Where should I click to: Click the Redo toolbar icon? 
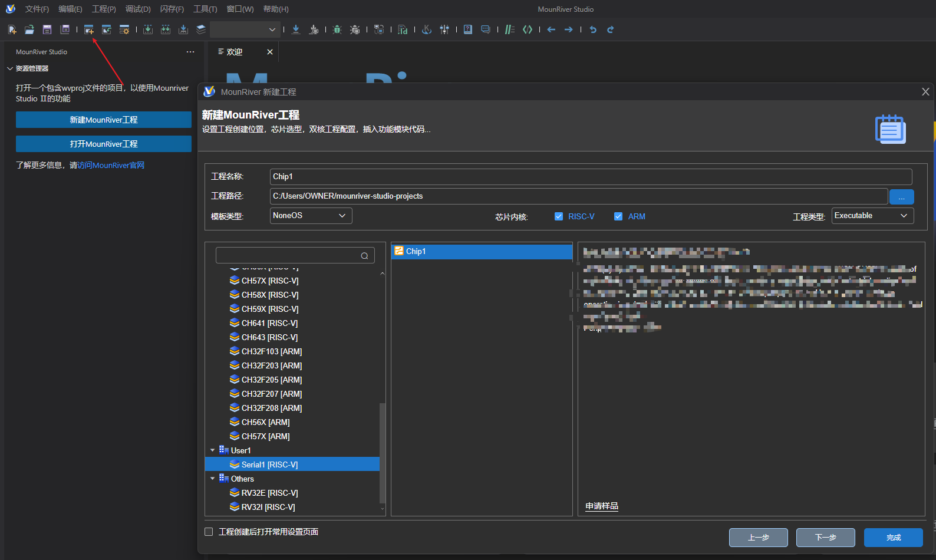(611, 29)
